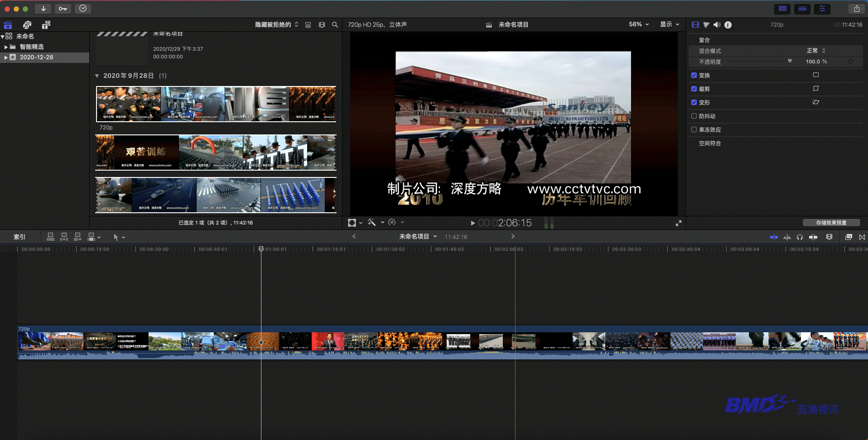This screenshot has height=440, width=868.
Task: Open the keyword editor key icon
Action: 63,9
